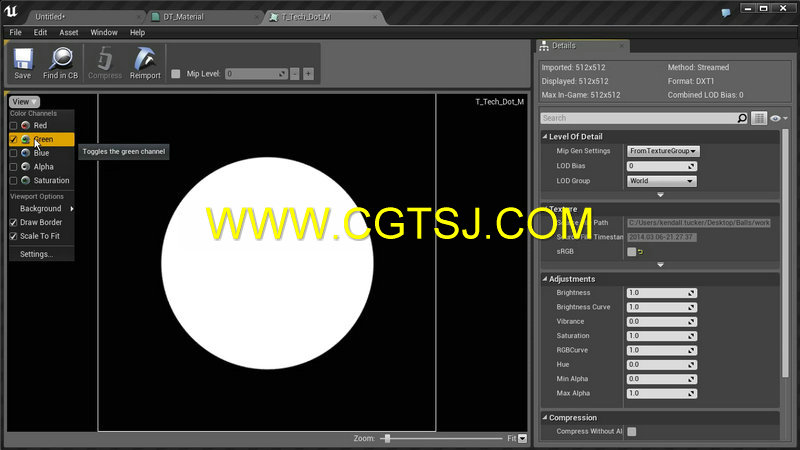This screenshot has width=800, height=450.
Task: Enable the Saturation checkbox
Action: click(14, 181)
